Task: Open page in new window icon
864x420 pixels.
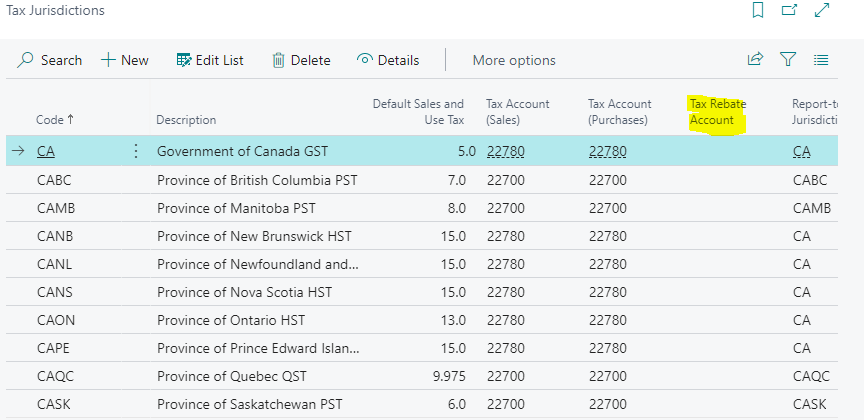Action: pos(789,11)
